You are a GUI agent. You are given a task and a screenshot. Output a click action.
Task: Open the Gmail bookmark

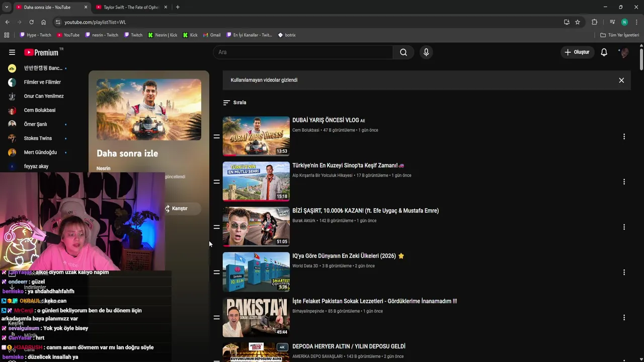[x=212, y=35]
